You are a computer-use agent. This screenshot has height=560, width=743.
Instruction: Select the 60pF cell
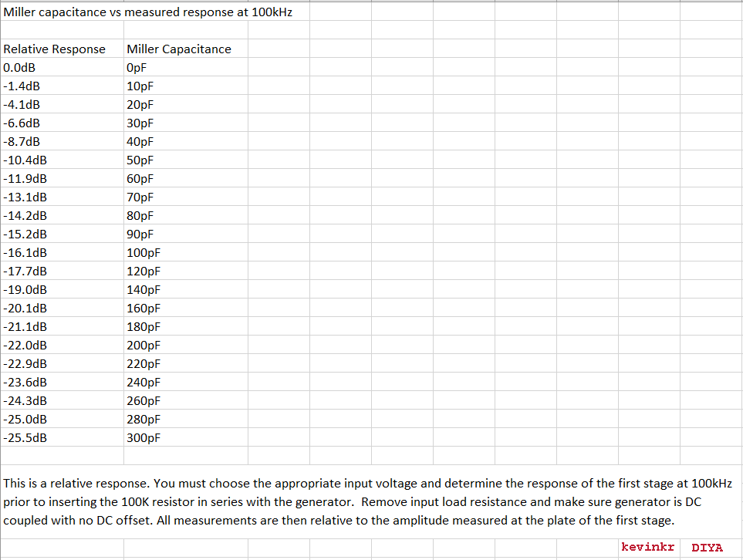point(186,178)
